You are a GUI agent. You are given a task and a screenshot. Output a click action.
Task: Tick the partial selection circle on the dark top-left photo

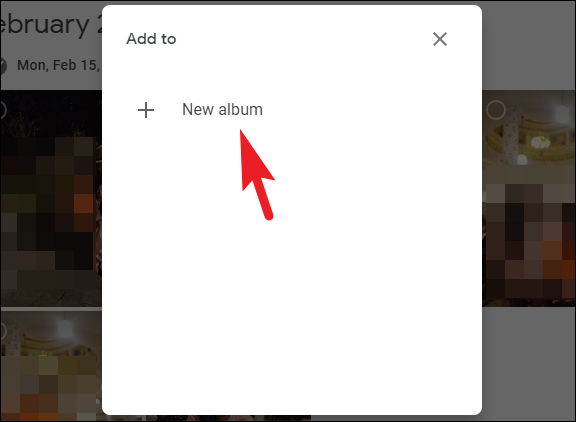click(3, 109)
